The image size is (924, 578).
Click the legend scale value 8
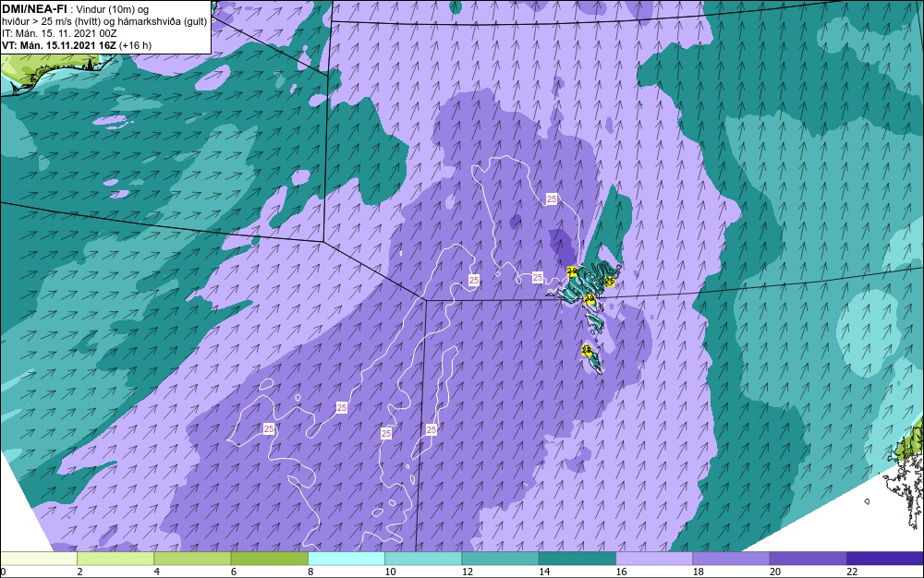[310, 572]
